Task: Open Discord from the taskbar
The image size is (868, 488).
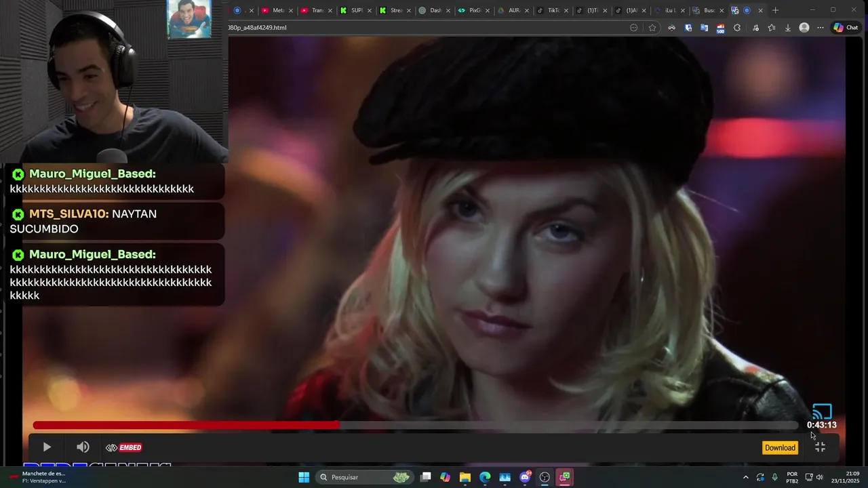Action: pos(525,477)
